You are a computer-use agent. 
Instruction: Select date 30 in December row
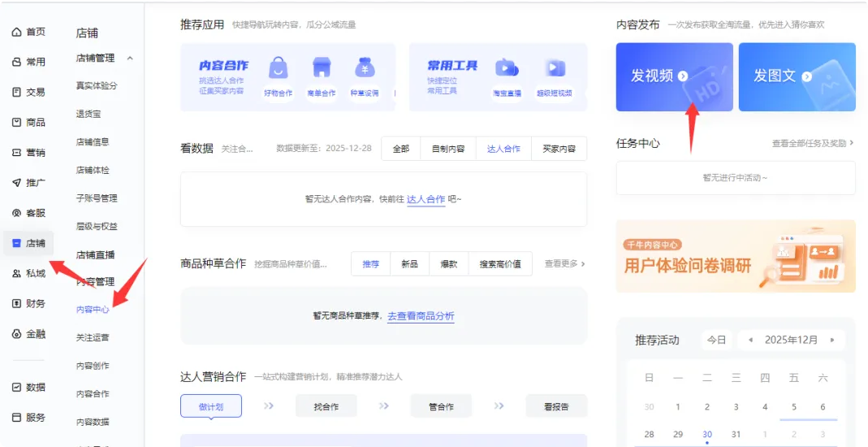[x=707, y=434]
